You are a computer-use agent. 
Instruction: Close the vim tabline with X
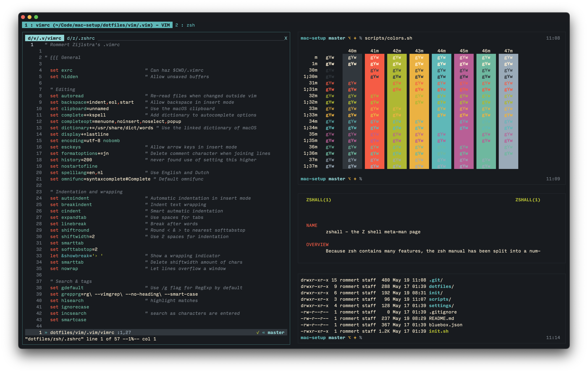[286, 38]
